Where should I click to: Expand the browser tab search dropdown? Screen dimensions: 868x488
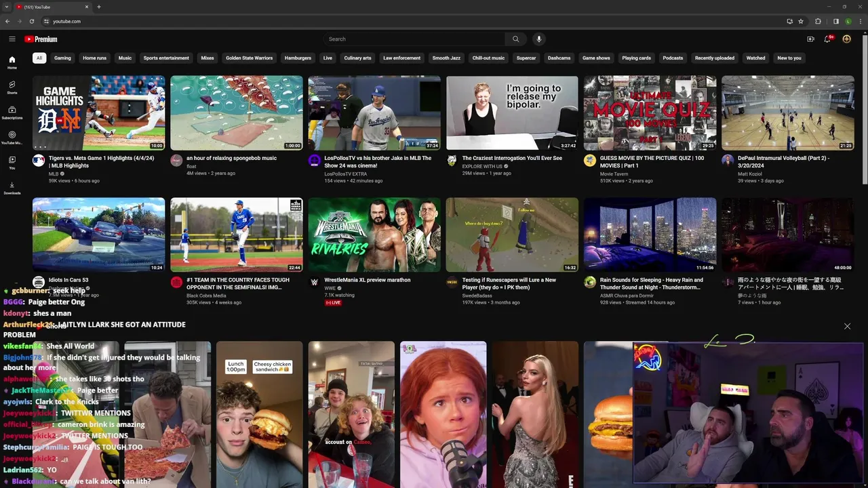click(7, 7)
